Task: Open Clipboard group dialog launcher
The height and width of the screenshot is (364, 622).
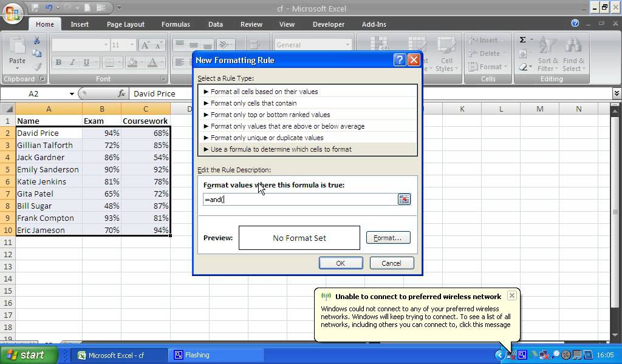Action: [x=42, y=78]
